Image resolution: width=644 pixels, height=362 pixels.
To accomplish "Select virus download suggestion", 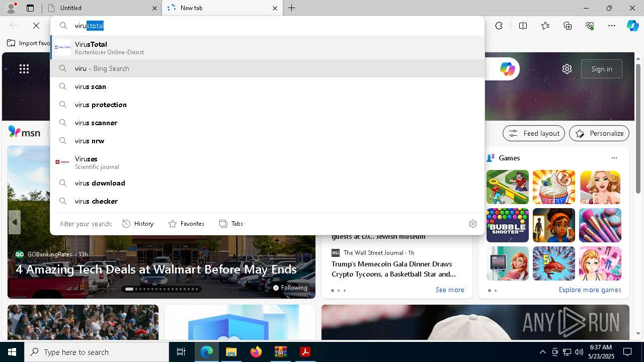I will point(267,183).
